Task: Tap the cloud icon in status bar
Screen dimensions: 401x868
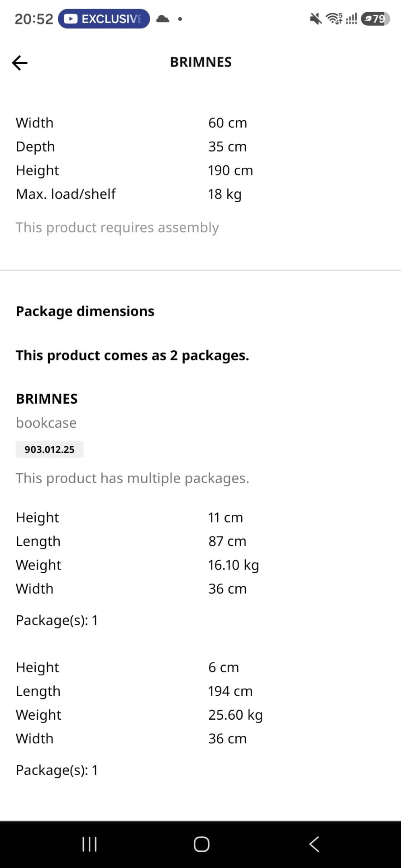Action: 162,19
